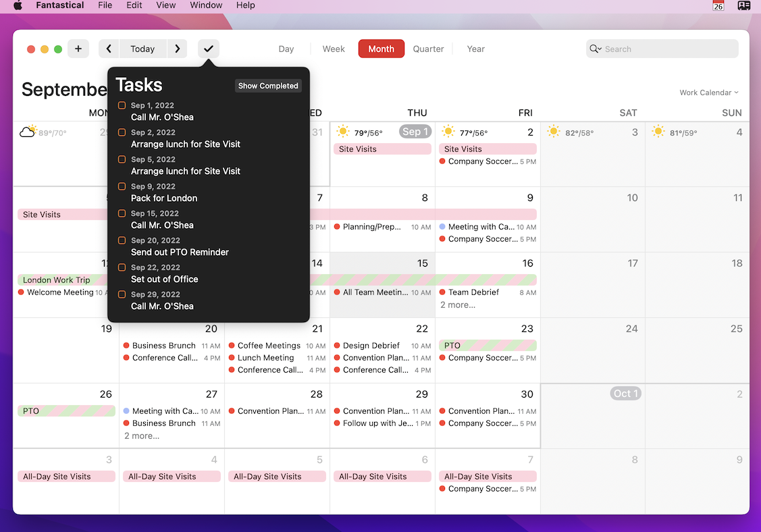Go to next month with right arrow
The width and height of the screenshot is (761, 532).
point(177,49)
